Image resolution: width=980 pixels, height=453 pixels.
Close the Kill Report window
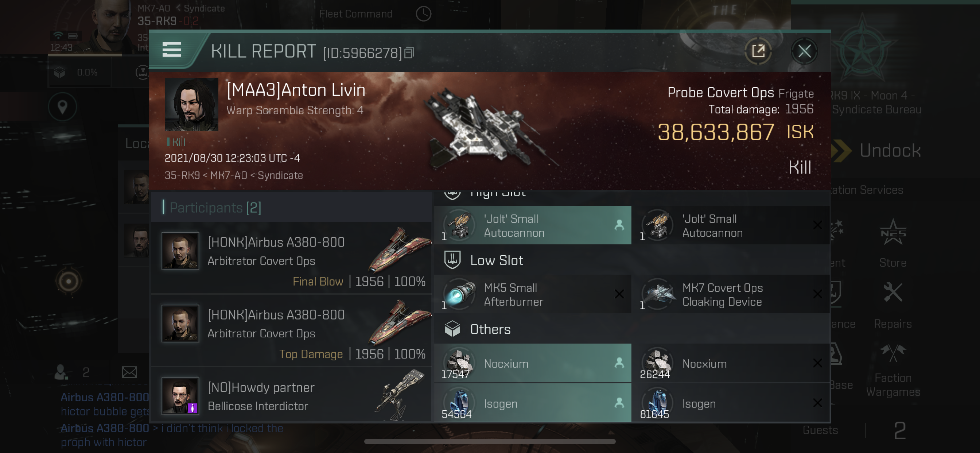[x=804, y=51]
